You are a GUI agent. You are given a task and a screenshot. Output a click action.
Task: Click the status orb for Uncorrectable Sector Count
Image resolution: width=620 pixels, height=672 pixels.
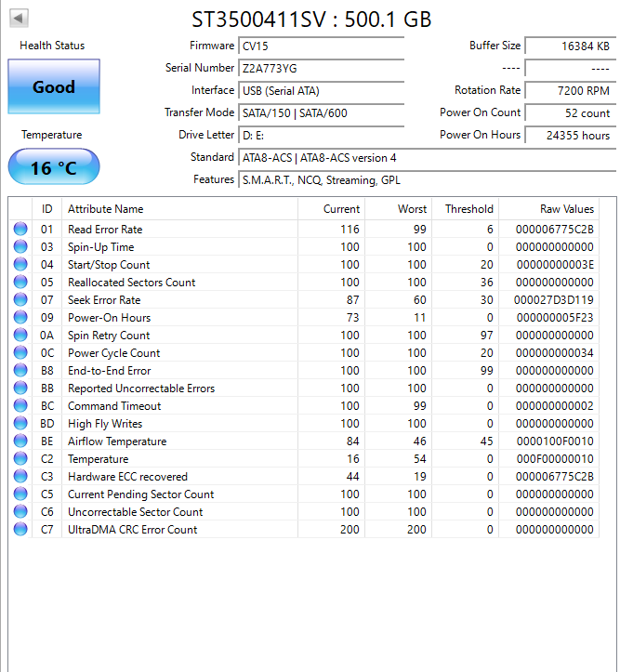[20, 511]
